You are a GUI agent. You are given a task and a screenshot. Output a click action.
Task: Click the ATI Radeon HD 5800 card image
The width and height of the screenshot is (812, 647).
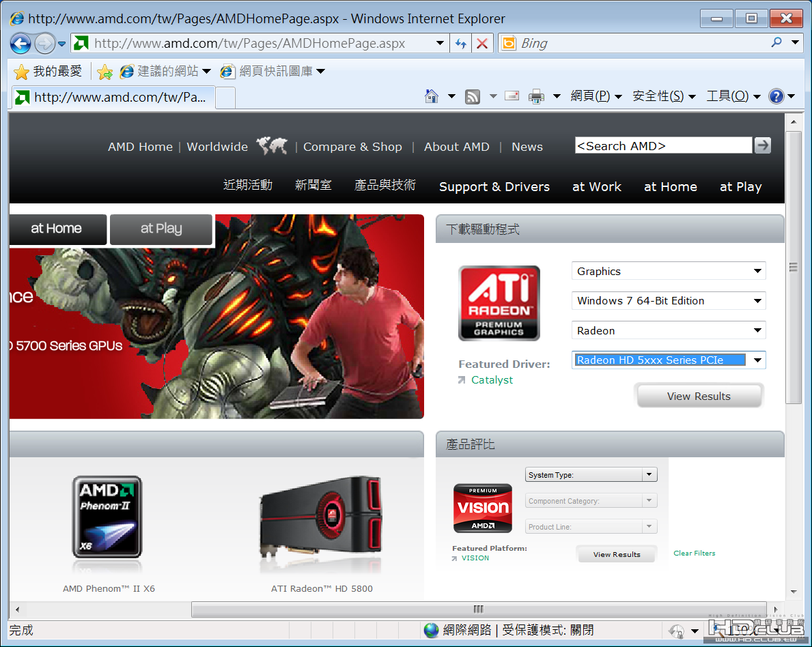tap(322, 517)
